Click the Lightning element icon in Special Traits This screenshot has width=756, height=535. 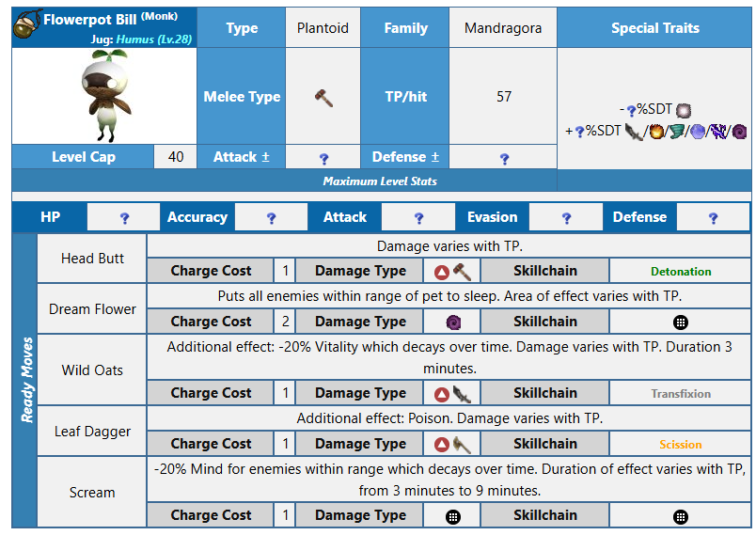point(719,132)
